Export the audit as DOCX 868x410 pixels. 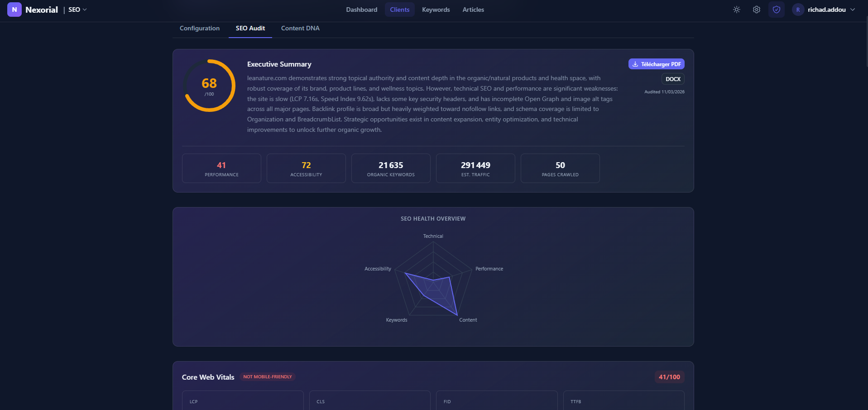672,79
